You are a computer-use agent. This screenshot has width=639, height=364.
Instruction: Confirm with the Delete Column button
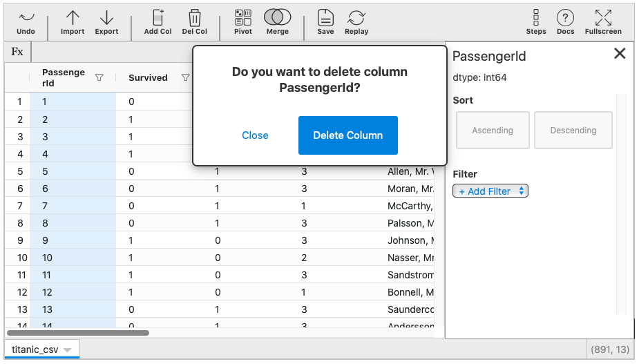click(x=348, y=135)
